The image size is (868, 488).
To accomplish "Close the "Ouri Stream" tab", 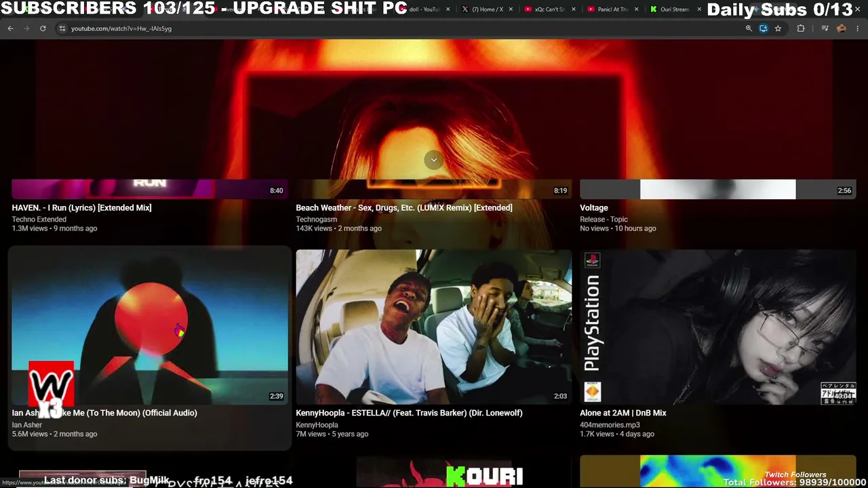I will [x=699, y=9].
